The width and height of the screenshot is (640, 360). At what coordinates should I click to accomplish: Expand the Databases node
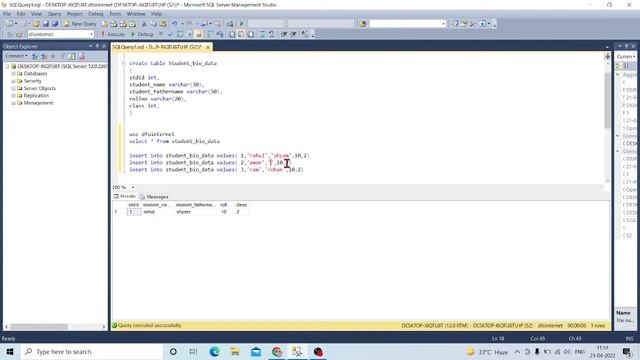[x=13, y=74]
